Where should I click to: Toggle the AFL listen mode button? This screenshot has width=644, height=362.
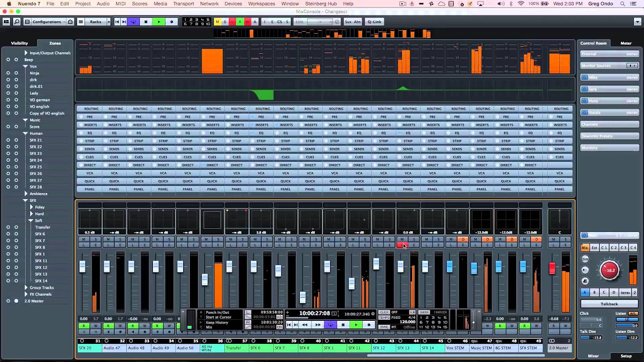(633, 314)
